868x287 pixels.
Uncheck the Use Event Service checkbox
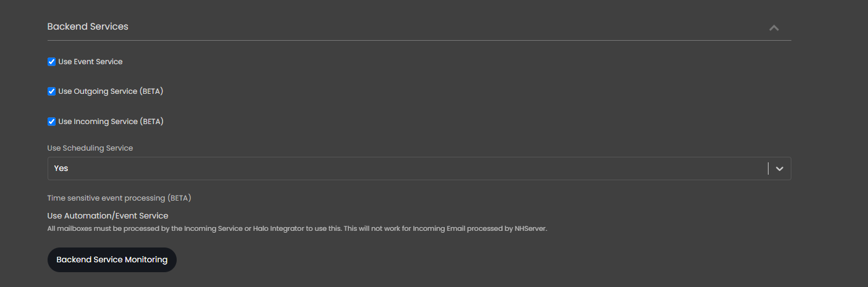coord(52,62)
